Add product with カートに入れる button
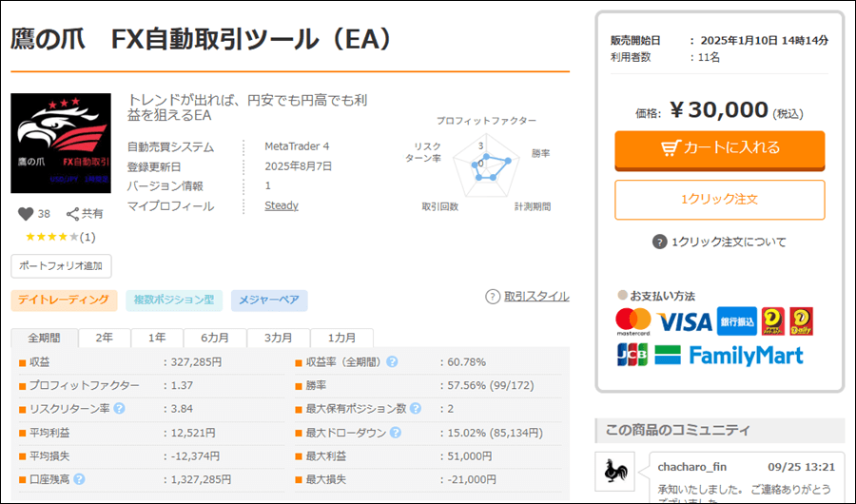 point(720,149)
